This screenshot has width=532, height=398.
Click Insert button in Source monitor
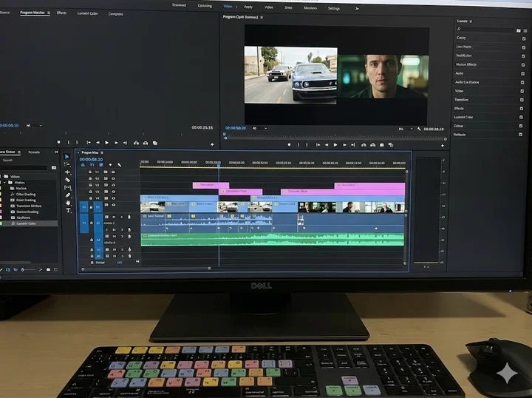[136, 143]
